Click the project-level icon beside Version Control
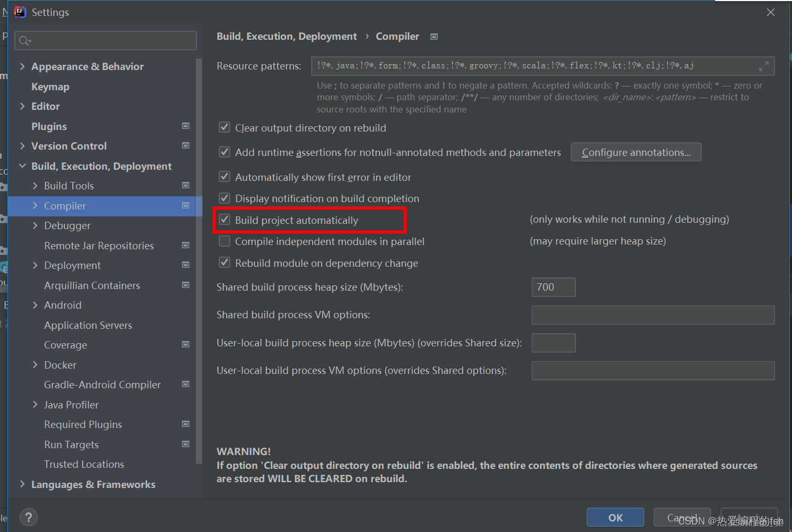Screen dimensions: 792x532 point(186,145)
